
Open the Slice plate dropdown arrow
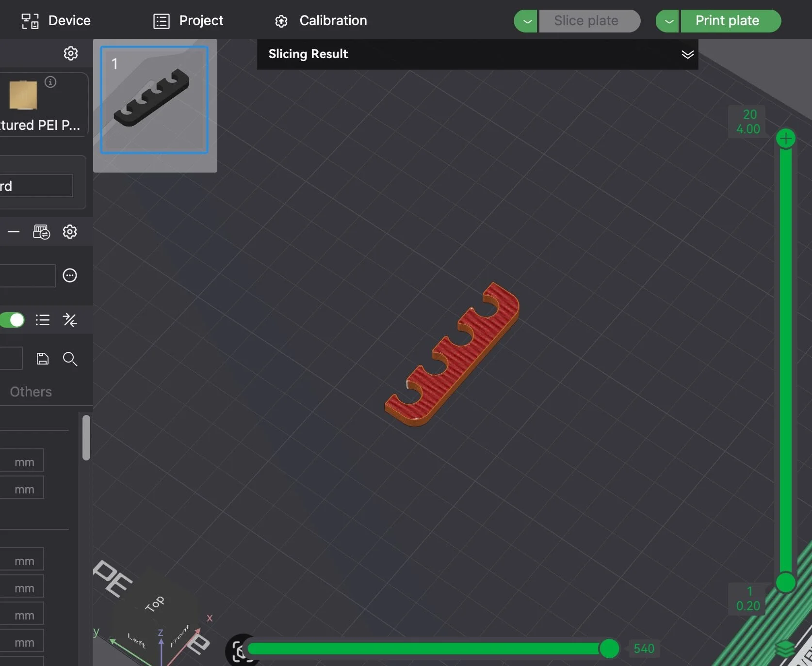(526, 21)
